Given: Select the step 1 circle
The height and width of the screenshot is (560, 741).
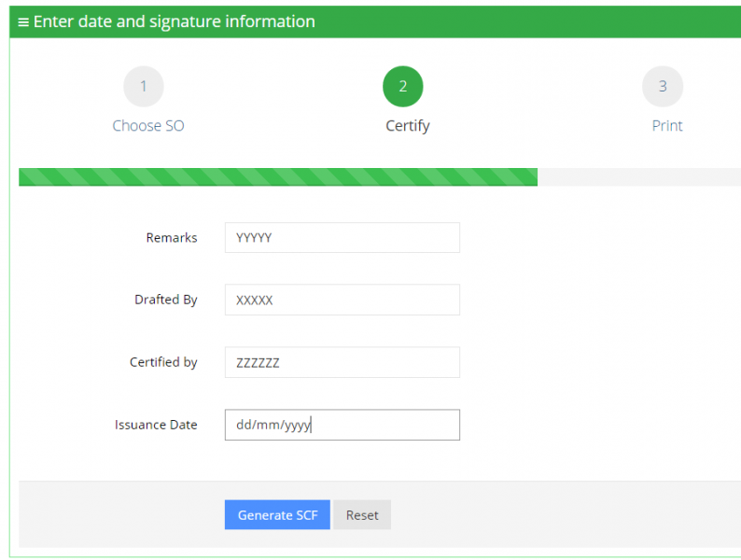Looking at the screenshot, I should coord(144,87).
